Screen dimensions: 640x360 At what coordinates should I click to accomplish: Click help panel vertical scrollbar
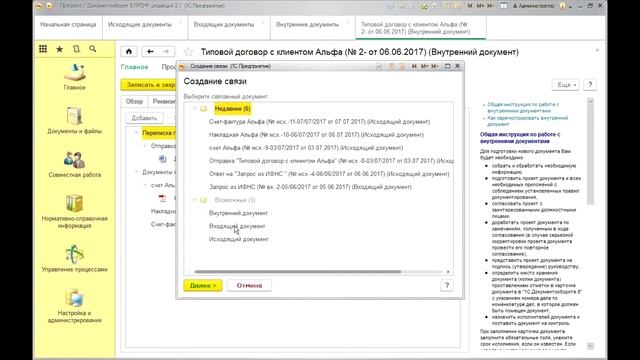click(590, 152)
